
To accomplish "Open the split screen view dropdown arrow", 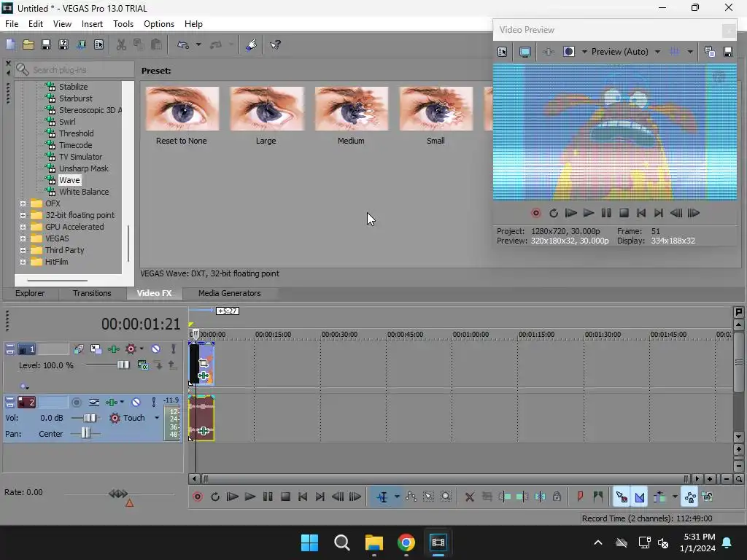I will 584,52.
